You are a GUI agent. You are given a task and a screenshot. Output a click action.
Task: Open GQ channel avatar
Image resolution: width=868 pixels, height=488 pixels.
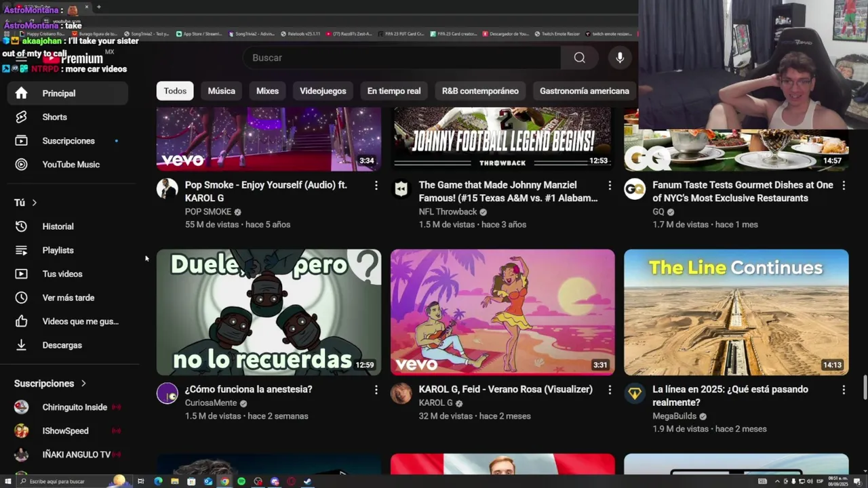[x=635, y=189]
